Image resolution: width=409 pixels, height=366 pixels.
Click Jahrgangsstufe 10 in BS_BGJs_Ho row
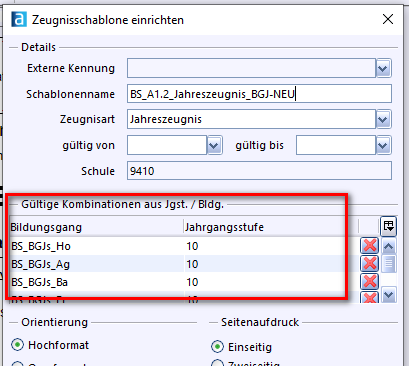tap(271, 246)
